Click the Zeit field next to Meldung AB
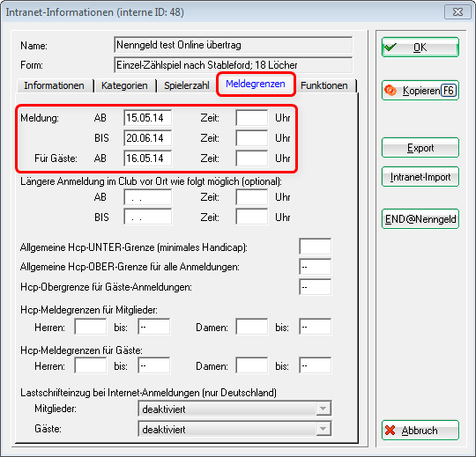This screenshot has width=476, height=457. coord(251,118)
